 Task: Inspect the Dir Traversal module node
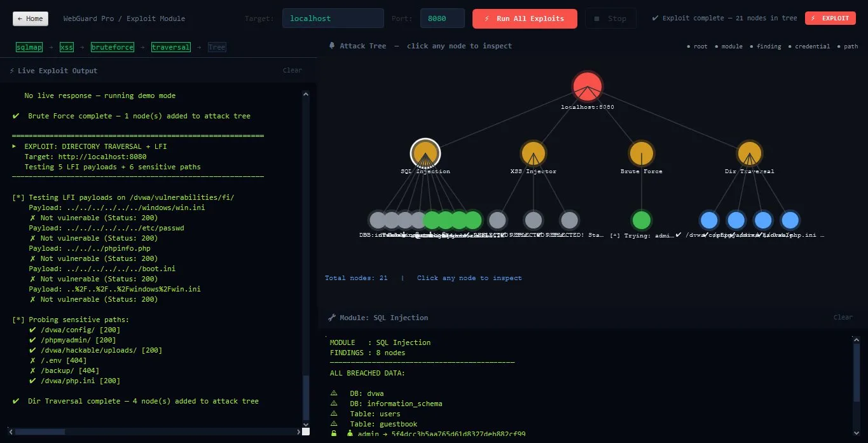coord(750,153)
